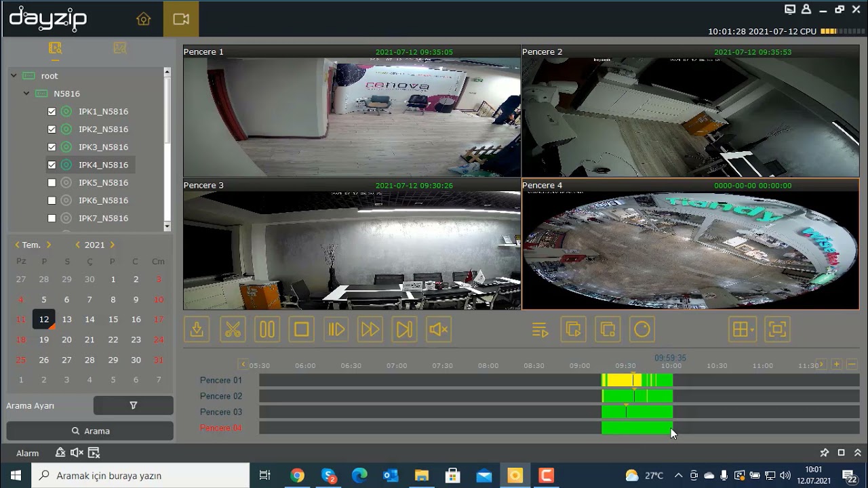The height and width of the screenshot is (488, 868).
Task: Uncheck the IPK3_N5816 camera
Action: click(52, 147)
